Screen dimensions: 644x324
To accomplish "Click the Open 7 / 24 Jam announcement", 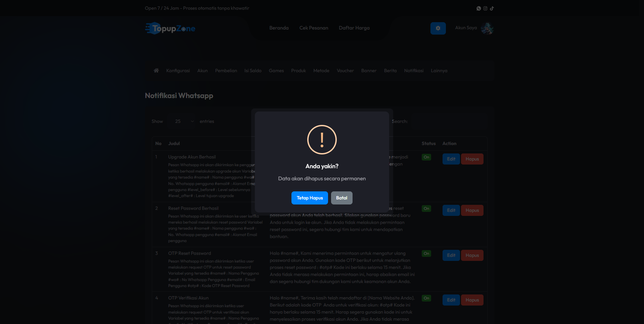I will click(x=197, y=8).
